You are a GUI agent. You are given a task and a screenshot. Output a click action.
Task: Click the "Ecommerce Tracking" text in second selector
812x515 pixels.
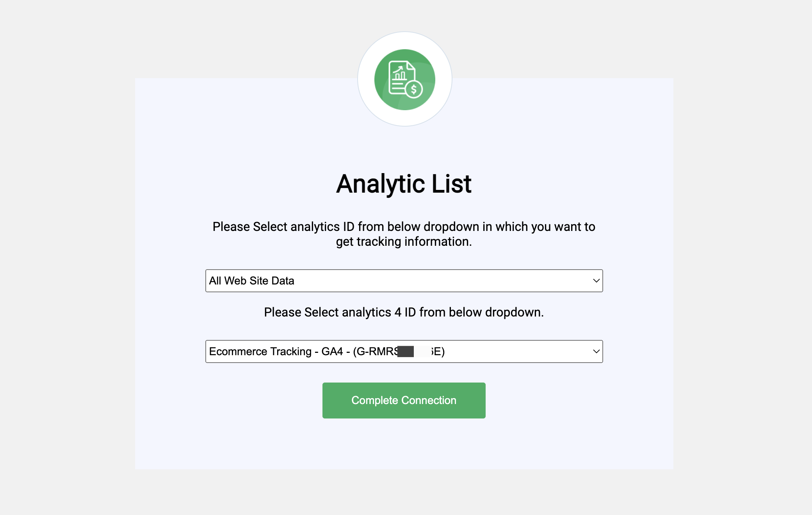260,351
